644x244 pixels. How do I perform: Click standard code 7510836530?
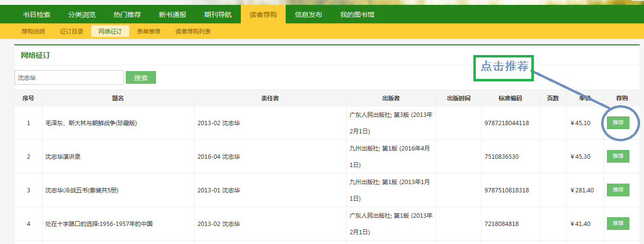point(502,157)
